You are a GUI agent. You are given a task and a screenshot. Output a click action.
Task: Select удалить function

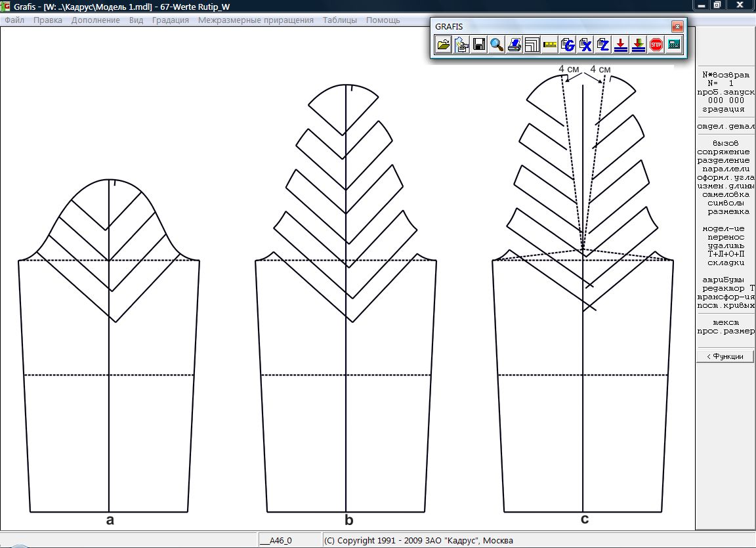pyautogui.click(x=726, y=246)
